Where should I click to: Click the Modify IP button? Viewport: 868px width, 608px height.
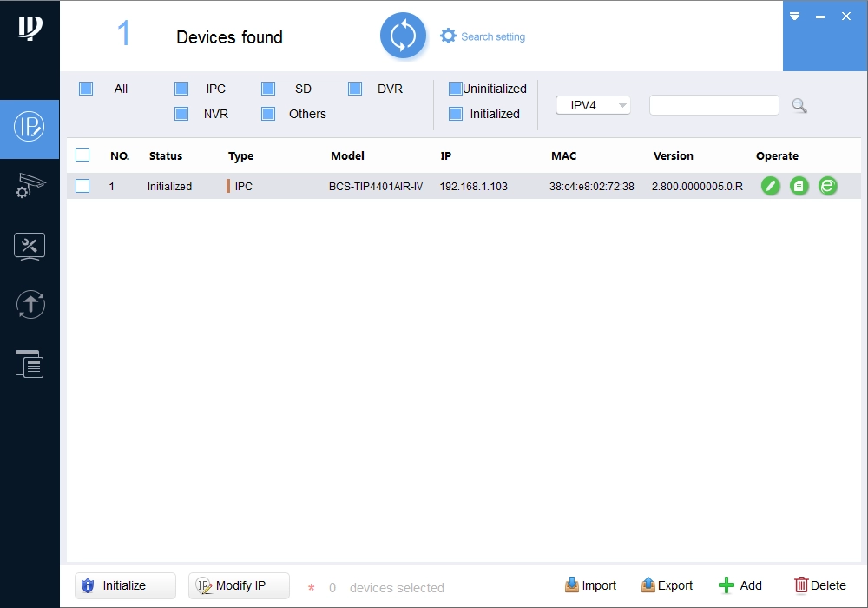[239, 585]
